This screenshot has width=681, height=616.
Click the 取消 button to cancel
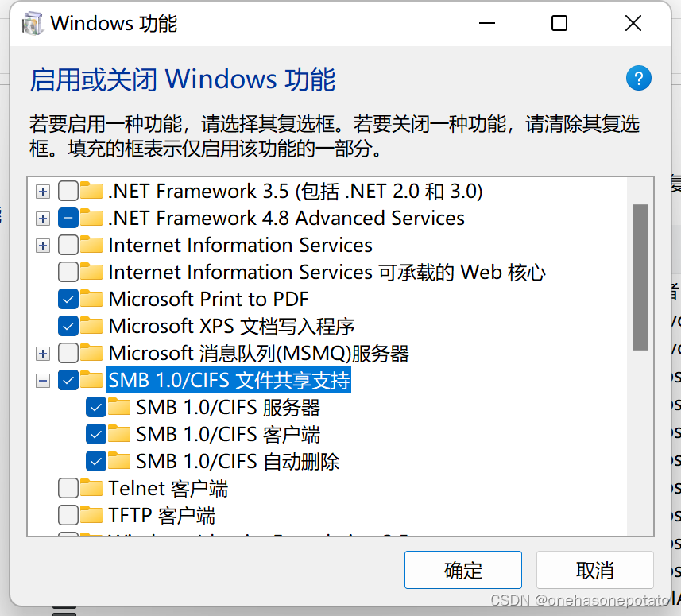coord(594,570)
